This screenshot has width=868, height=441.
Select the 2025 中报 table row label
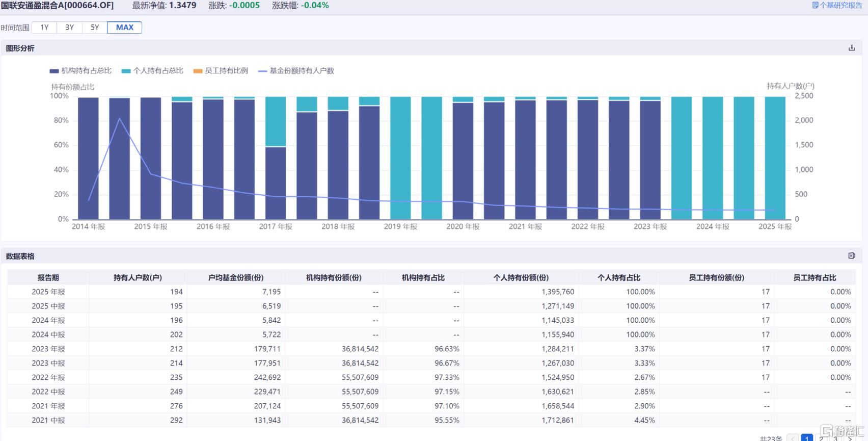tap(48, 306)
